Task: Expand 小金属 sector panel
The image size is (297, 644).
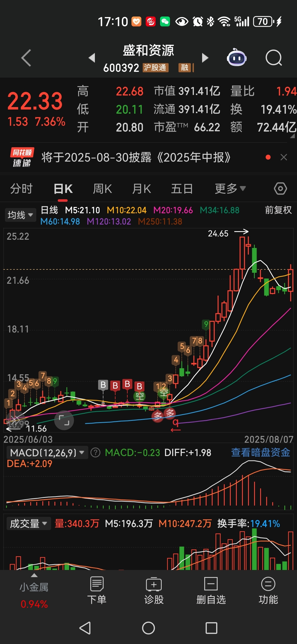Action: coord(34,591)
